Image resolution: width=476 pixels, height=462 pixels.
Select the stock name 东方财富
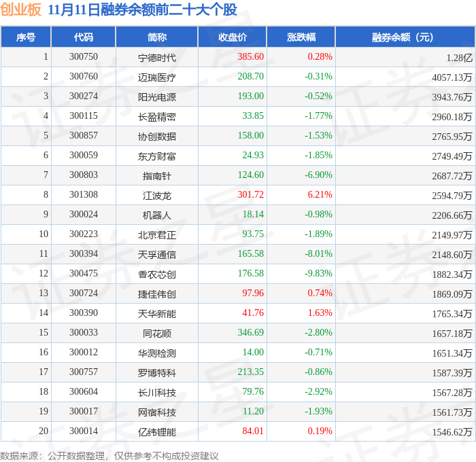[x=157, y=156]
